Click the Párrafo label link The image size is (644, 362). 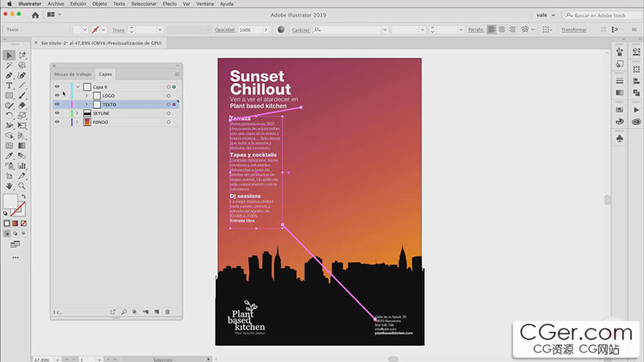(476, 29)
